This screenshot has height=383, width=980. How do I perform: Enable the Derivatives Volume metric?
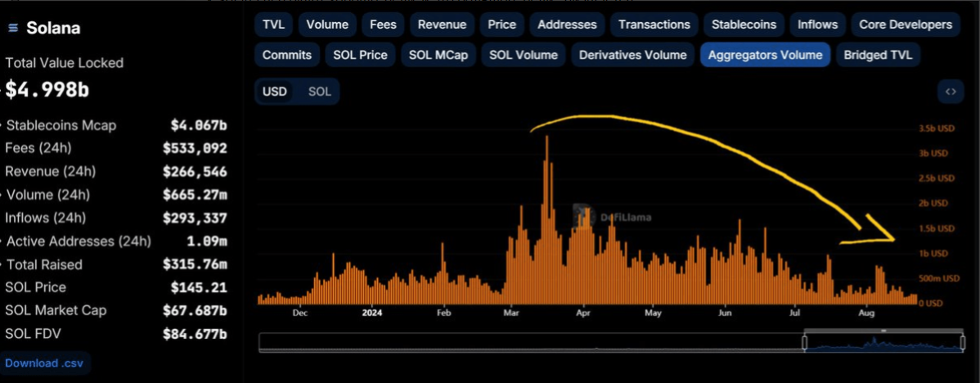click(x=632, y=55)
